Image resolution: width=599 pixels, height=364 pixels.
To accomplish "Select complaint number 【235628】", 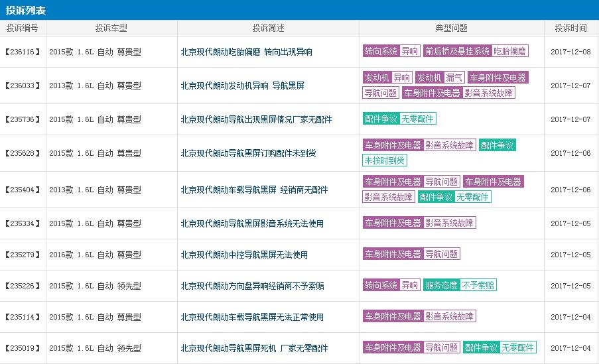I will [23, 153].
